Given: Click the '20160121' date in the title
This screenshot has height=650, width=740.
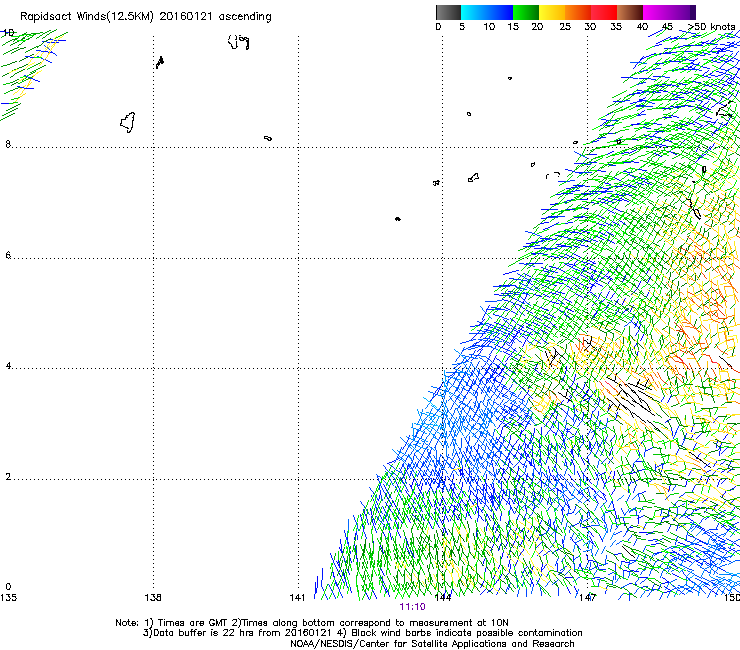Looking at the screenshot, I should [x=186, y=16].
